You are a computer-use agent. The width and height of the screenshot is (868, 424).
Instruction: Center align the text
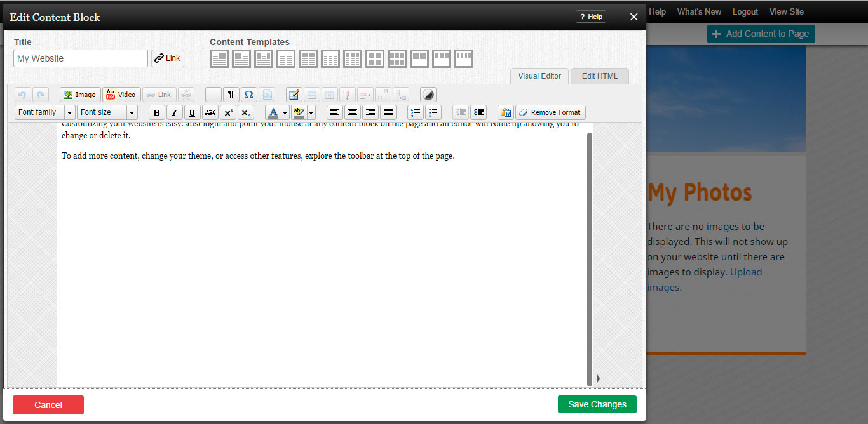click(x=353, y=112)
